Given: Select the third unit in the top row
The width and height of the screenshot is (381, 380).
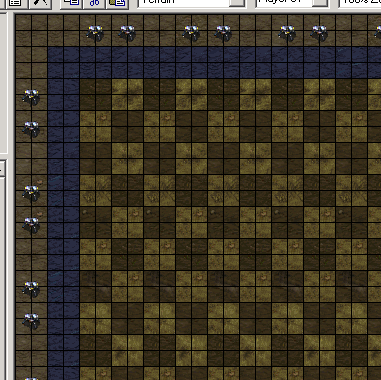Looking at the screenshot, I should pyautogui.click(x=191, y=33).
